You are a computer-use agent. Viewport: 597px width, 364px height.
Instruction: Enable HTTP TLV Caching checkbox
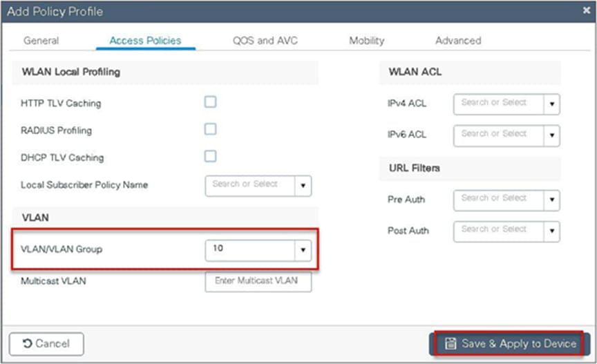pyautogui.click(x=211, y=102)
